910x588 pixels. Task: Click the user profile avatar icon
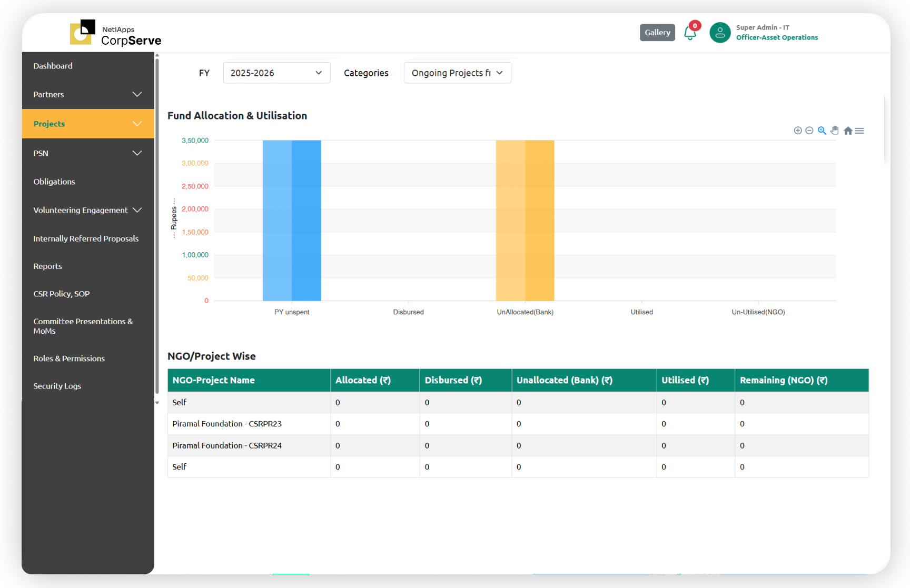tap(720, 33)
